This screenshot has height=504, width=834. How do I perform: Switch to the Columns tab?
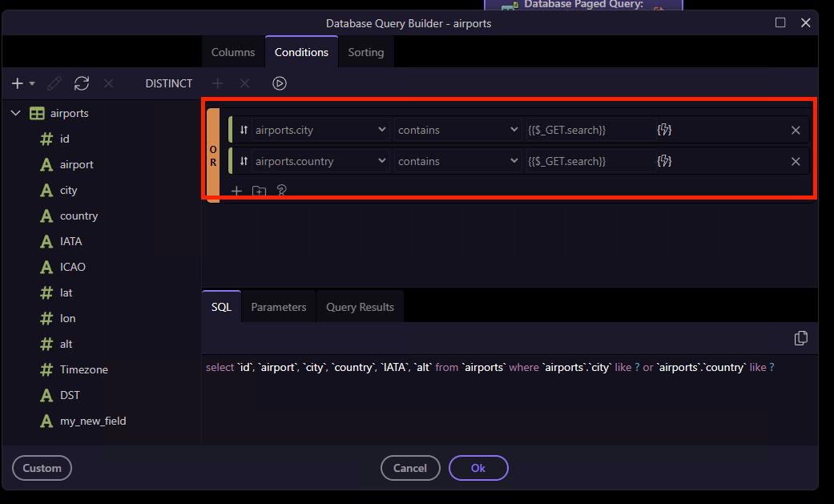233,52
